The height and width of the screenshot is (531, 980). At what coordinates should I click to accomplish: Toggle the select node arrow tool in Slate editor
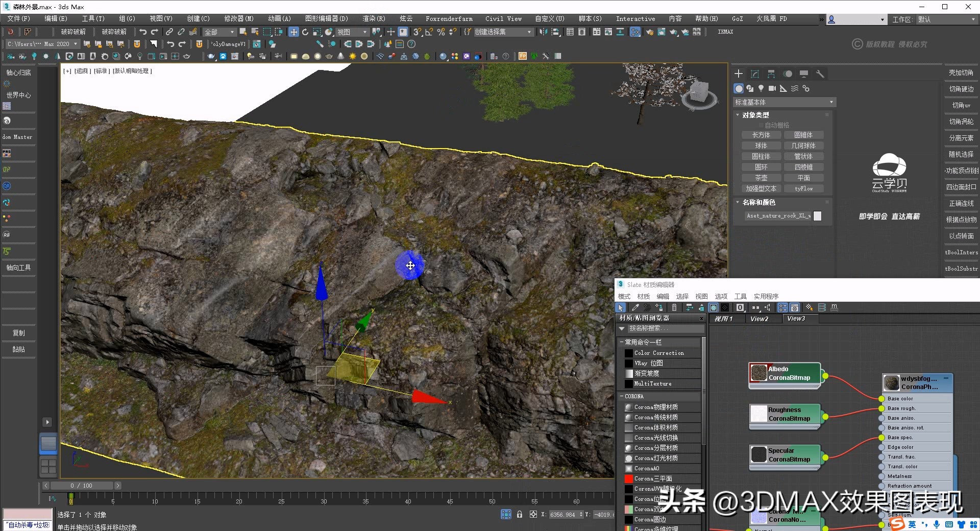[620, 307]
